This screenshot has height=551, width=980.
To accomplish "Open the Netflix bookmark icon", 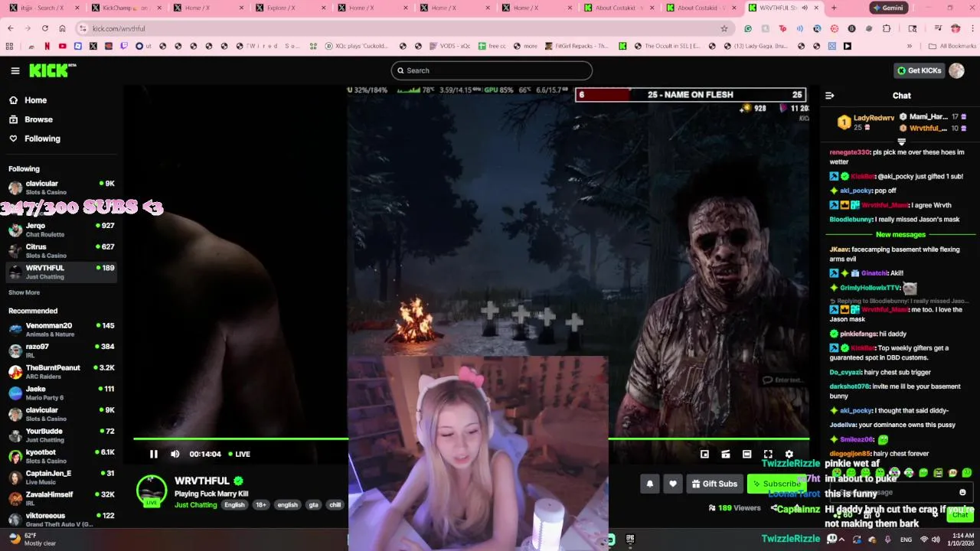I will (47, 46).
